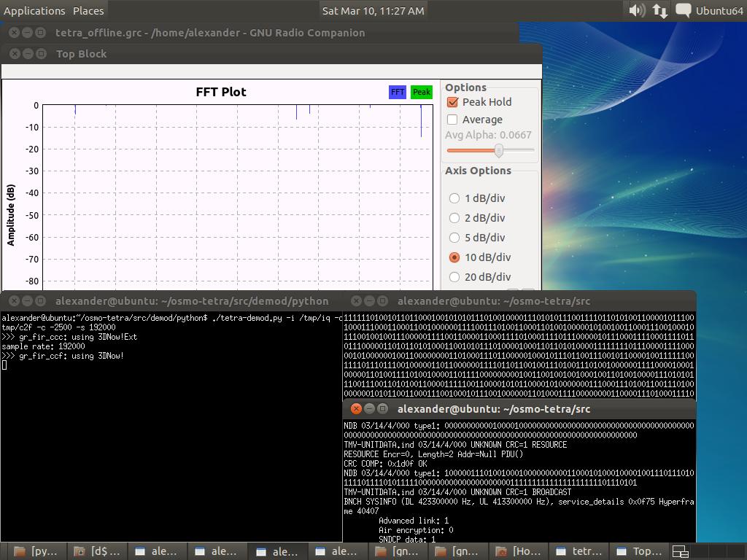Click the blue FFT legend swatch
This screenshot has height=560, width=747.
398,92
